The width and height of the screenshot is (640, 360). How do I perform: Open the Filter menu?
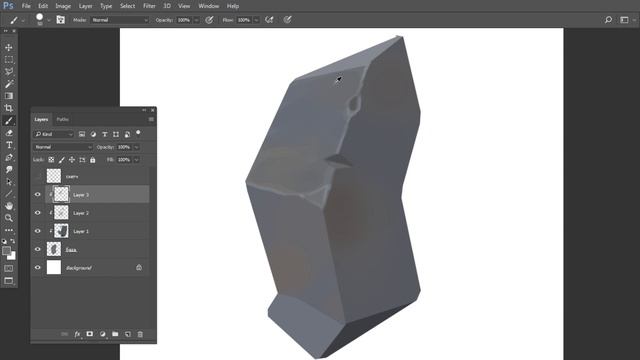pos(149,6)
